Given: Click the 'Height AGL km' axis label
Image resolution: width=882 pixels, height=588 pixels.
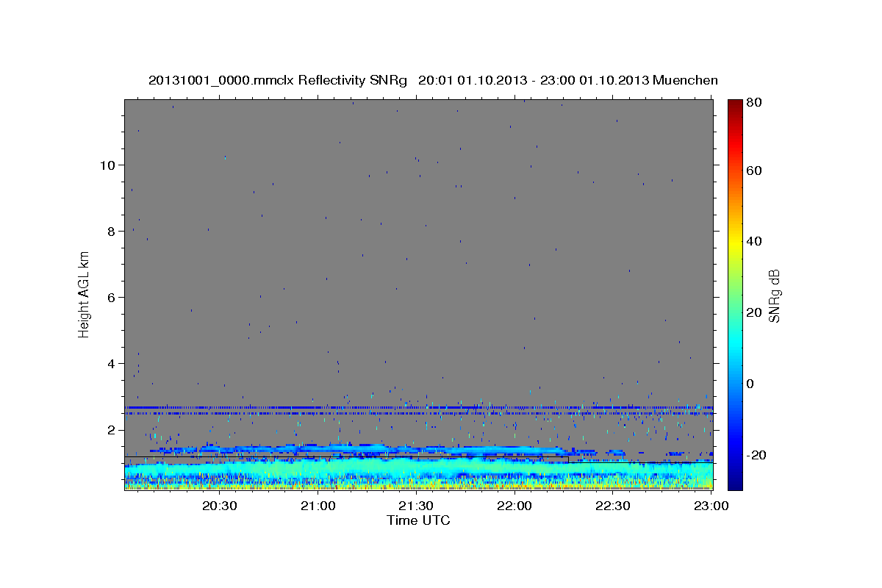Looking at the screenshot, I should pos(84,294).
